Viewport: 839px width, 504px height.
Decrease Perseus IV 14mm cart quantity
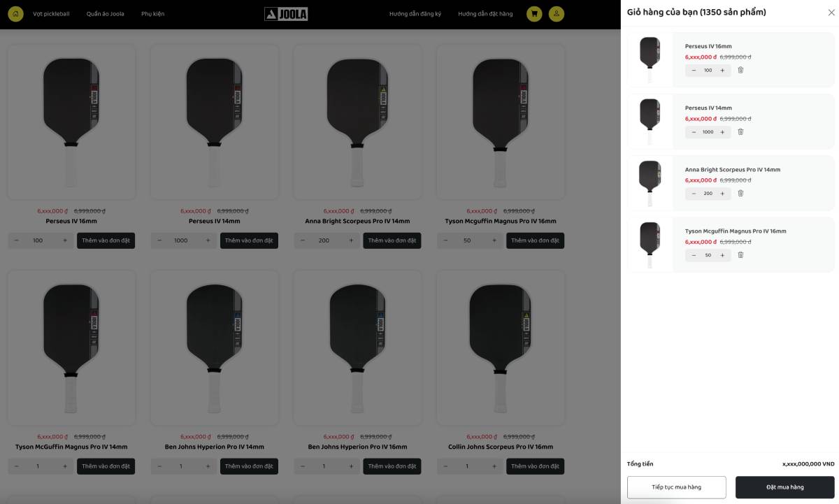click(x=694, y=132)
